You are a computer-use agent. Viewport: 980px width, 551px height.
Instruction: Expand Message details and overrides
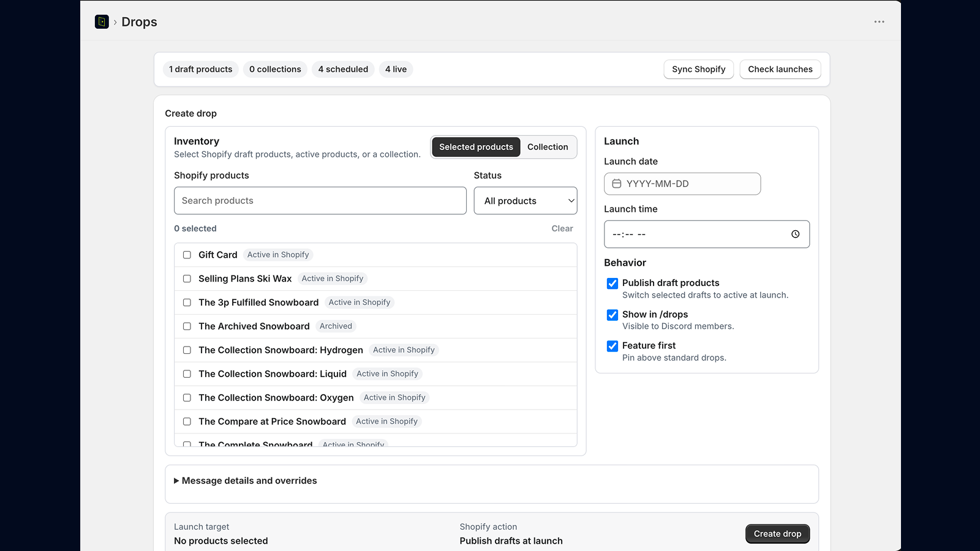coord(246,481)
